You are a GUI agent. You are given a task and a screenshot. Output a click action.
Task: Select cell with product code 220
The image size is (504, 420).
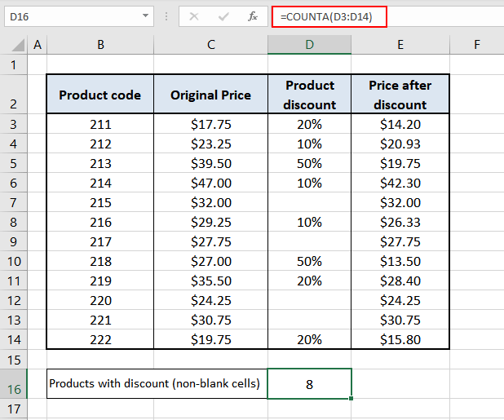[100, 300]
